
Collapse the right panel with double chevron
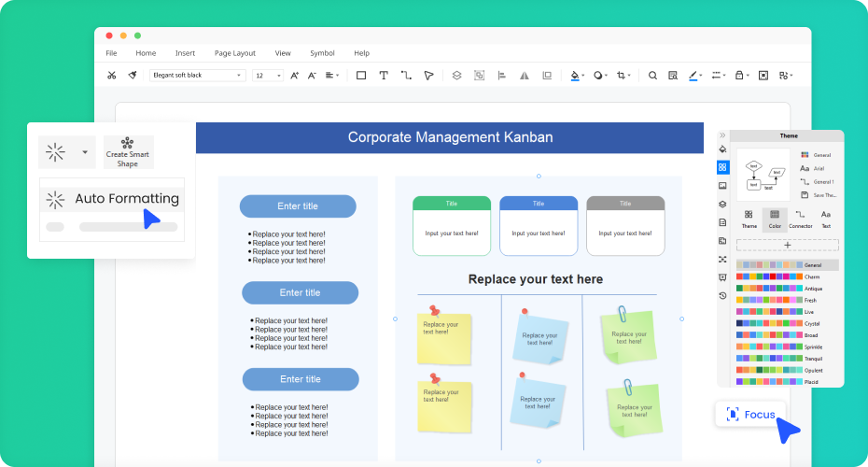pos(722,135)
